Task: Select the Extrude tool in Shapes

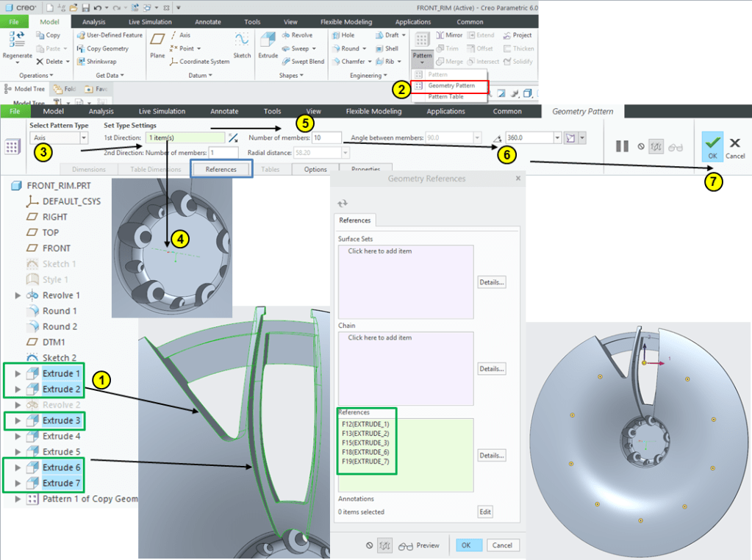Action: pyautogui.click(x=268, y=43)
